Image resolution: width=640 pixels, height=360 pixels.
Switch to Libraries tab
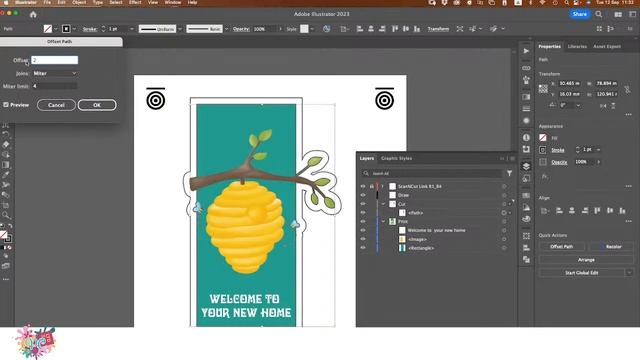[x=577, y=47]
